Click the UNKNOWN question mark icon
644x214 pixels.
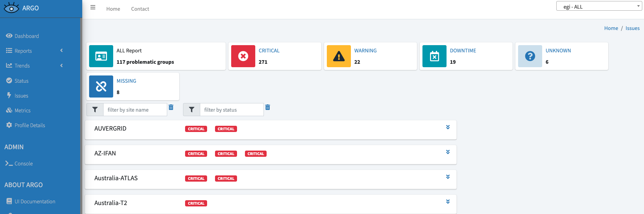[x=530, y=56]
